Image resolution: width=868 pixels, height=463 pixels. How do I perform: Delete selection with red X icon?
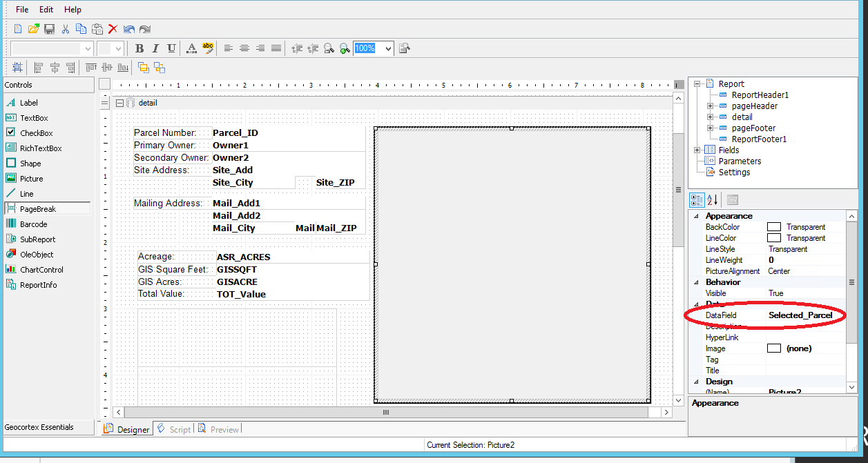click(113, 29)
